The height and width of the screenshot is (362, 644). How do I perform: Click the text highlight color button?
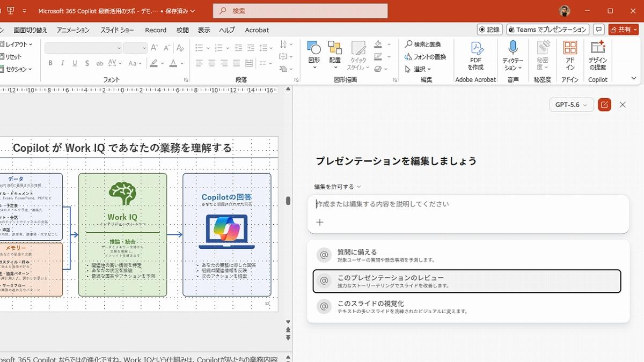click(154, 63)
